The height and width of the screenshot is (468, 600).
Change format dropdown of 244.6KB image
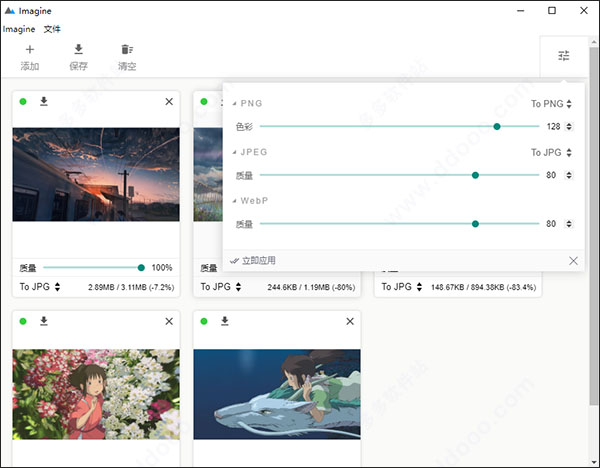221,287
